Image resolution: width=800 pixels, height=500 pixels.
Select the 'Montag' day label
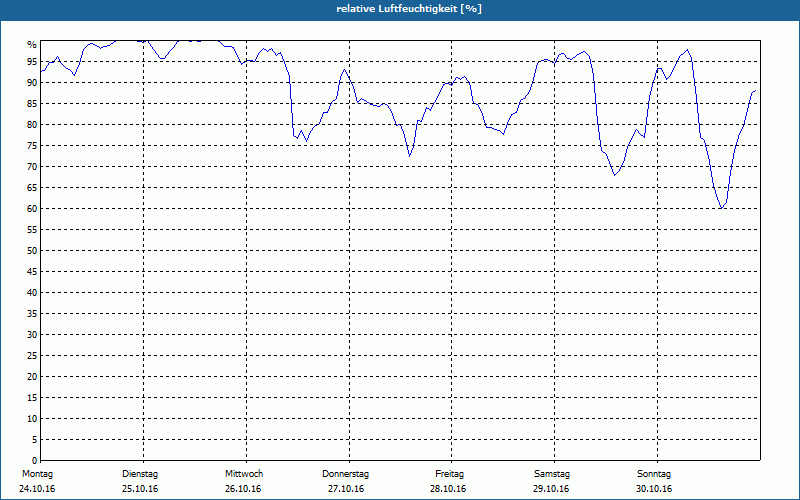pyautogui.click(x=37, y=474)
